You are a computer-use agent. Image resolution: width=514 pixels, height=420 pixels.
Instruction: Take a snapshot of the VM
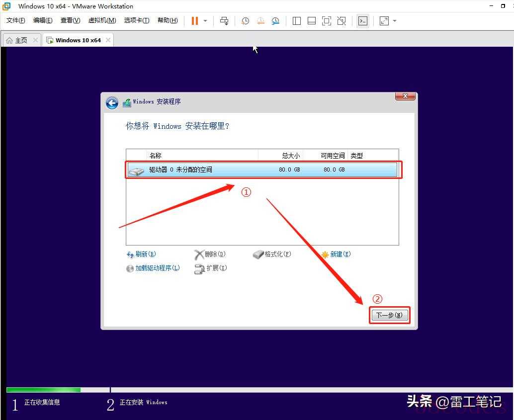point(245,21)
